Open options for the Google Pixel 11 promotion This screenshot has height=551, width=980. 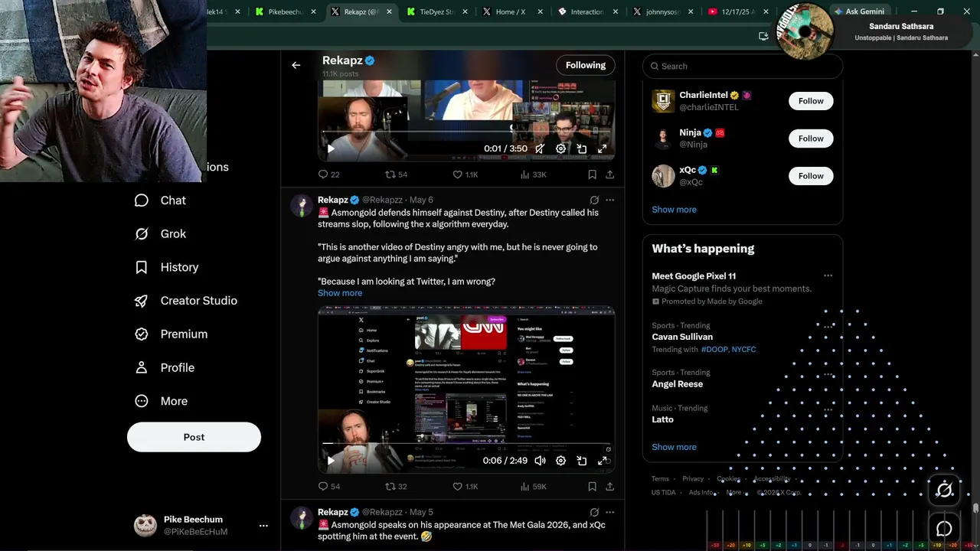tap(828, 275)
